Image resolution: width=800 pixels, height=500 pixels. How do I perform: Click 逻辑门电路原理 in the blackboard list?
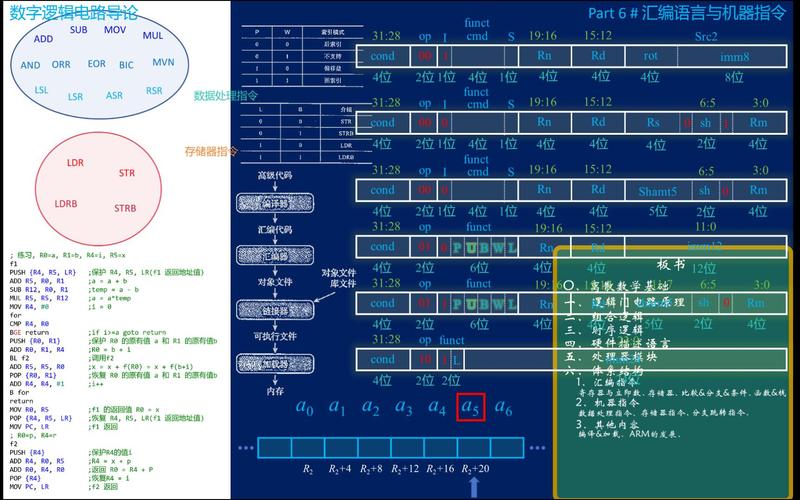pos(638,302)
